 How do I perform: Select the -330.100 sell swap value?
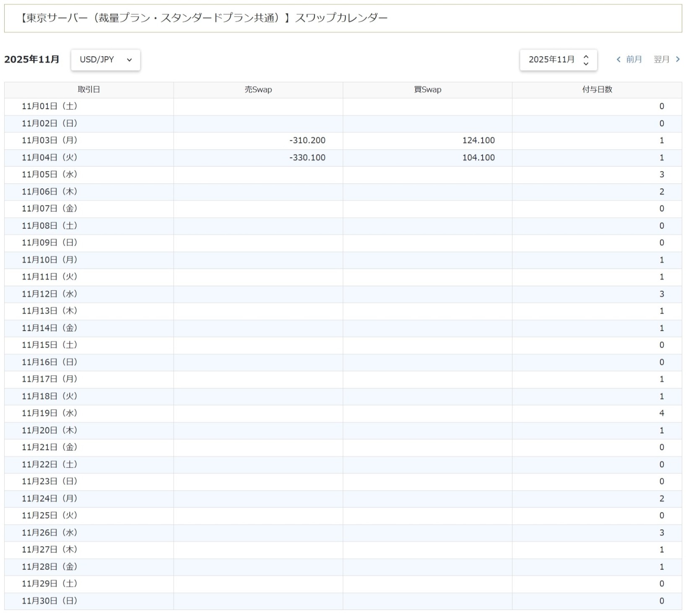click(307, 158)
